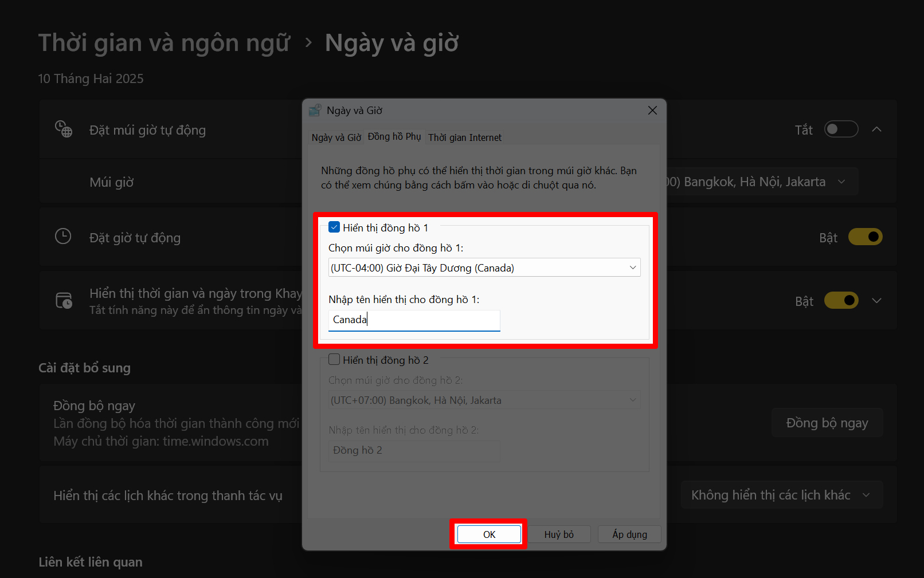Click the Áp dụng button

coord(629,534)
